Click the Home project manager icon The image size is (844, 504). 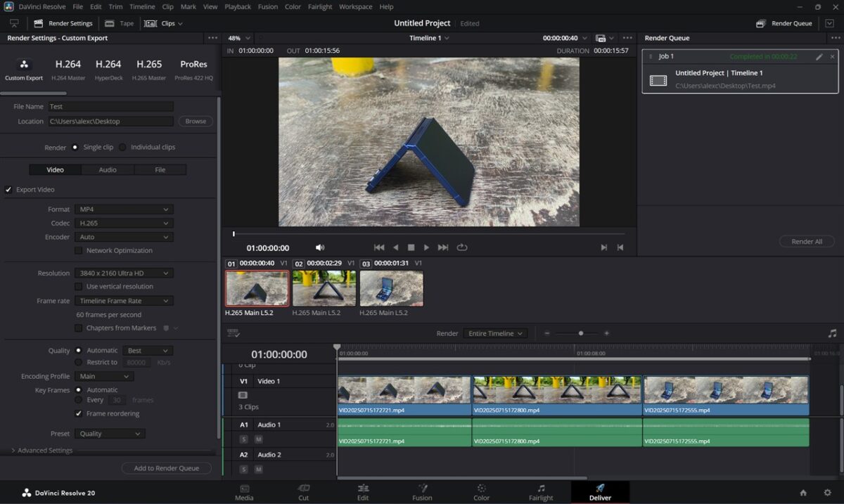pos(803,493)
